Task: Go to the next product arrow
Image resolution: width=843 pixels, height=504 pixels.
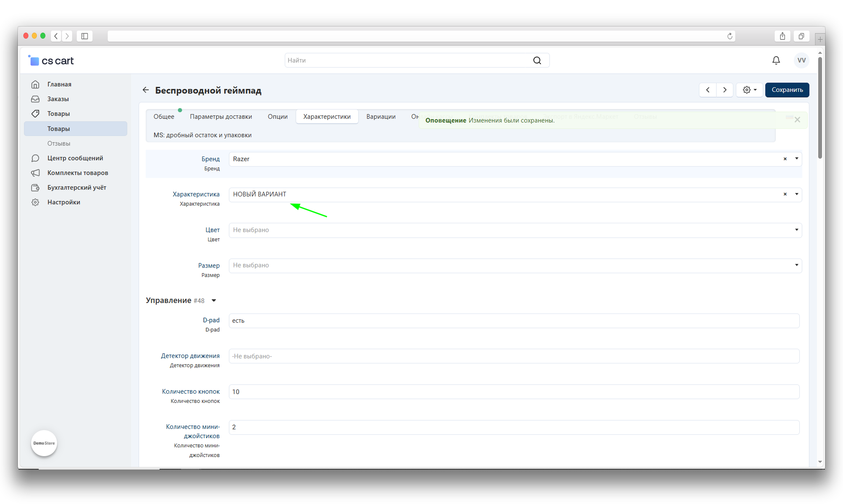Action: [725, 90]
